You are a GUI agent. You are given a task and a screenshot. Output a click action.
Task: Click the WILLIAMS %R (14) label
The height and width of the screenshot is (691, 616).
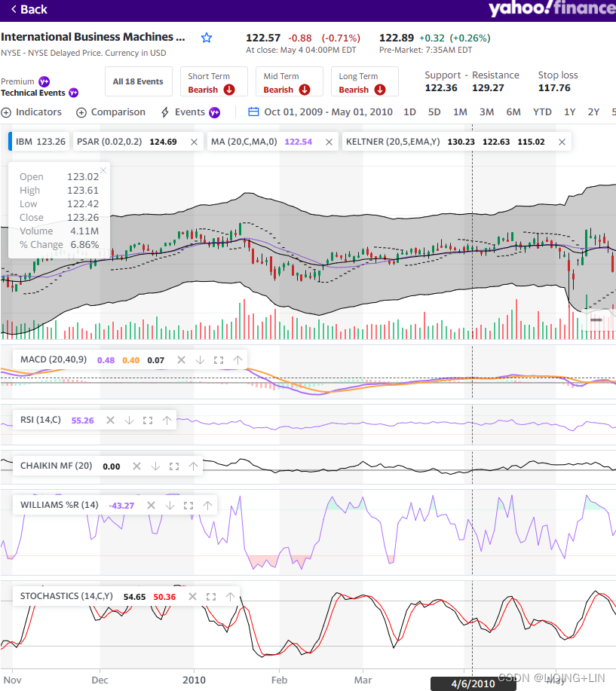(x=59, y=505)
